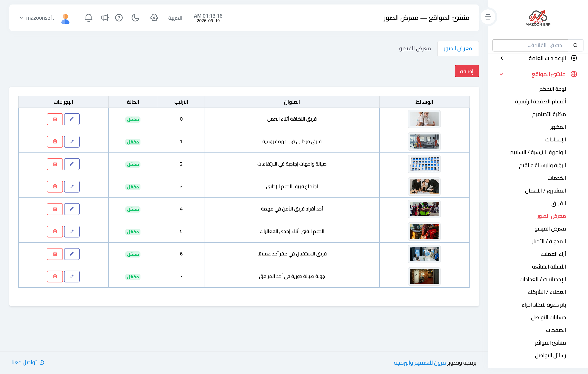Edit row اجتماع فريق الدعم الإداري
This screenshot has height=374, width=588.
tap(72, 187)
